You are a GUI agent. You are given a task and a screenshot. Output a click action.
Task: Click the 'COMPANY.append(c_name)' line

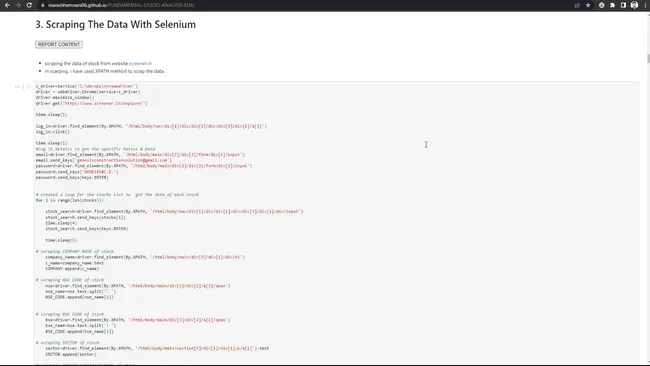(x=72, y=269)
